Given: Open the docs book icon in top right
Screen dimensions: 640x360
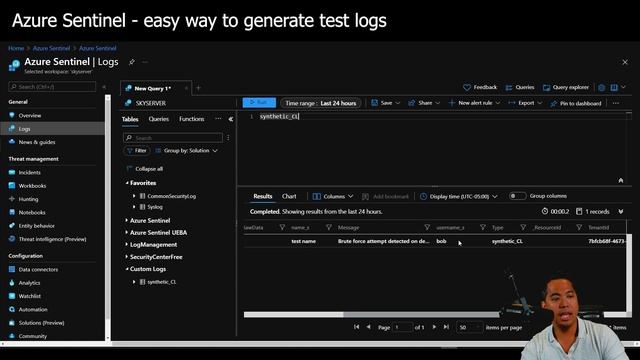Looking at the screenshot, I should (x=613, y=87).
